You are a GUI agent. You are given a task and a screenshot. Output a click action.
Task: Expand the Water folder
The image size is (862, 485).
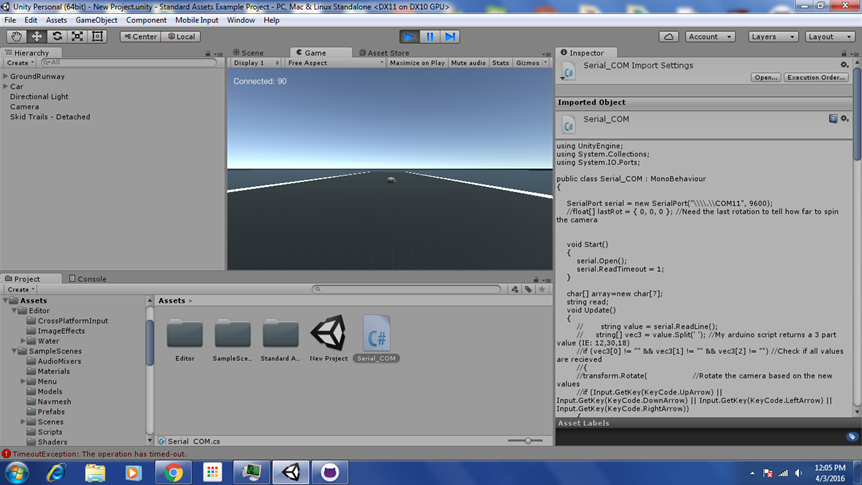tap(23, 341)
